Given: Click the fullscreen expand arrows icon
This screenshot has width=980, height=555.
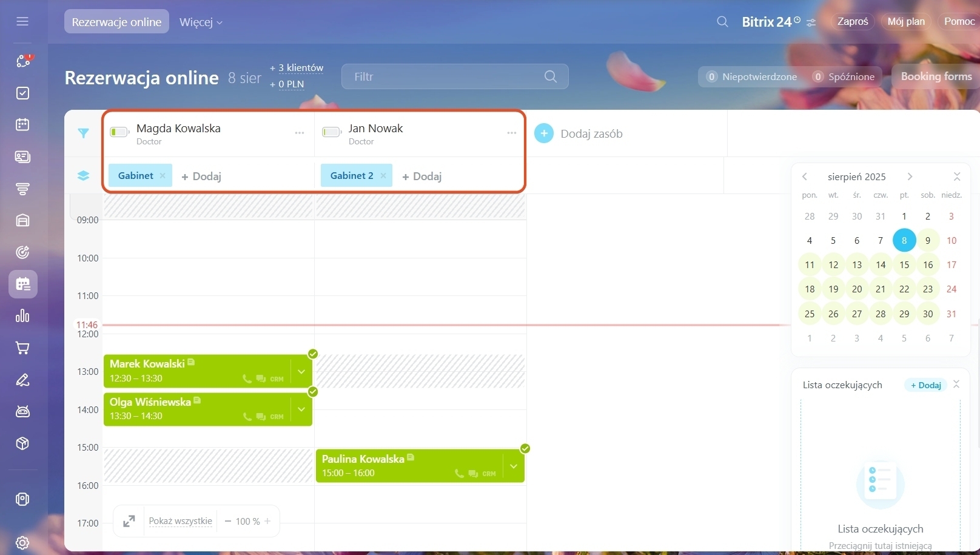Looking at the screenshot, I should 129,521.
